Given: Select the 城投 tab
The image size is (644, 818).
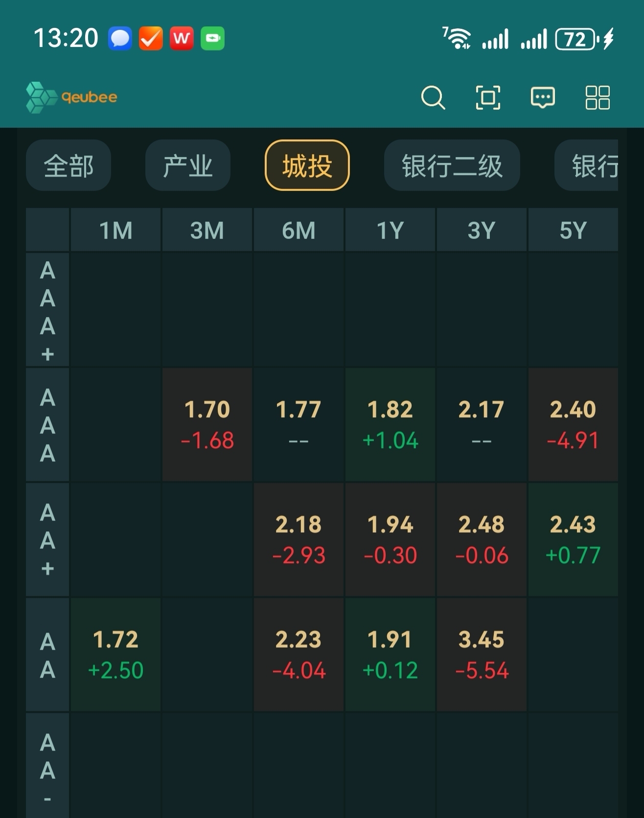Looking at the screenshot, I should [x=307, y=165].
